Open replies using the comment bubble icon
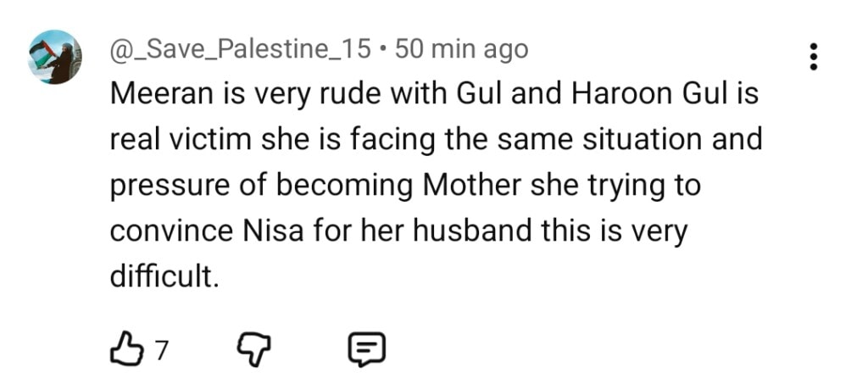 click(x=367, y=347)
